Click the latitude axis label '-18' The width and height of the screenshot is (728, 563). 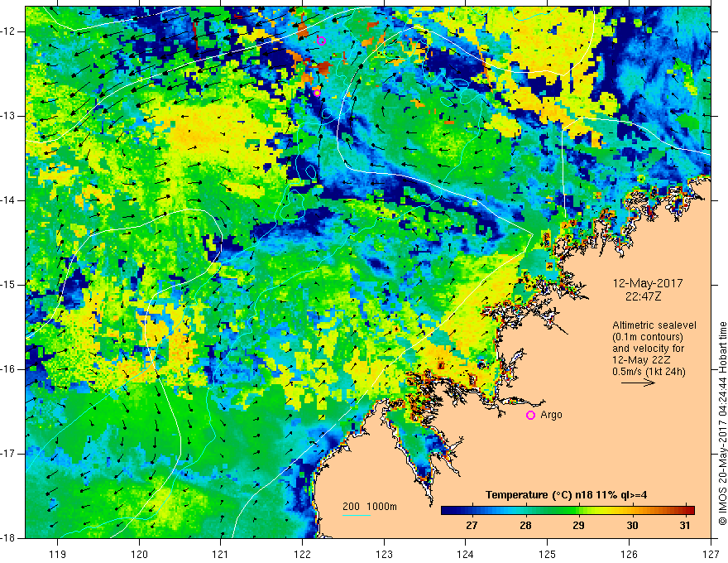tap(8, 538)
